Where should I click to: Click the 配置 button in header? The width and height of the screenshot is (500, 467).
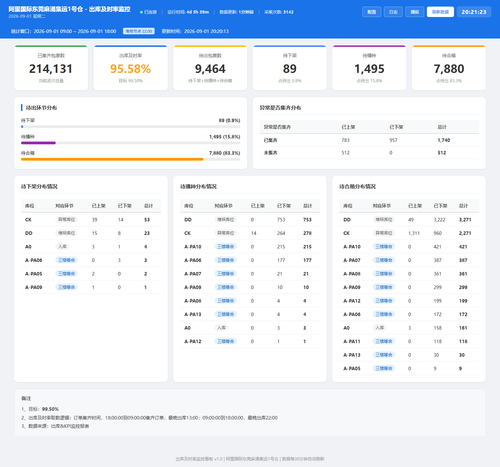coord(371,12)
